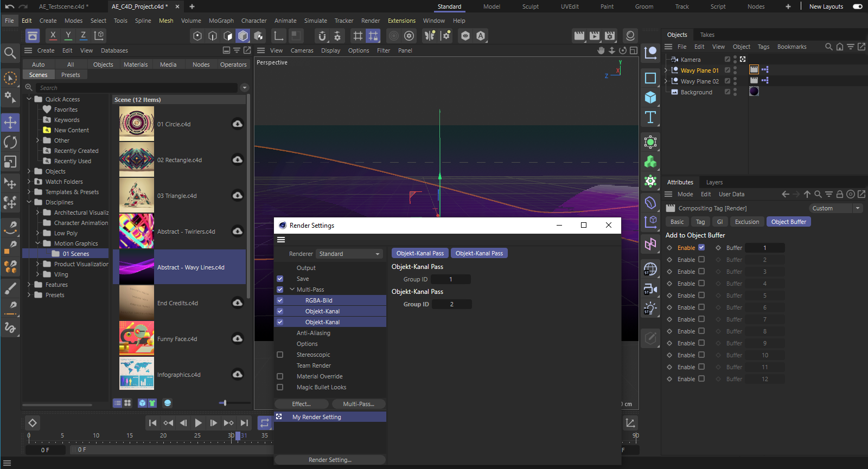Viewport: 868px width, 469px height.
Task: Collapse the Multi-Pass group in Render Settings
Action: click(292, 290)
